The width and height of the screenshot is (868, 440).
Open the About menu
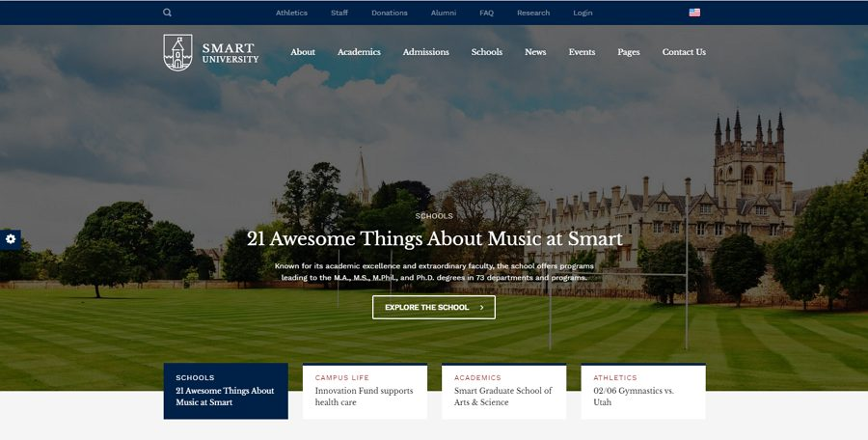pyautogui.click(x=303, y=52)
